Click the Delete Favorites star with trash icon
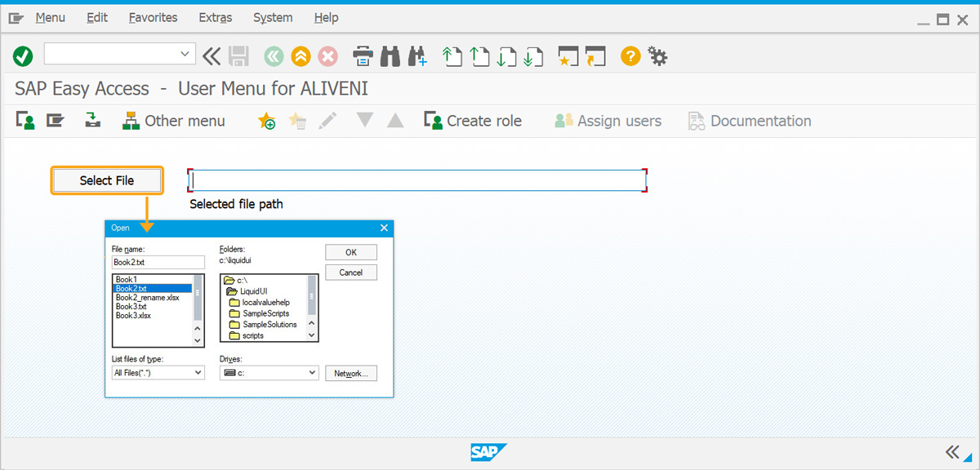Viewport: 980px width, 470px height. pos(297,121)
